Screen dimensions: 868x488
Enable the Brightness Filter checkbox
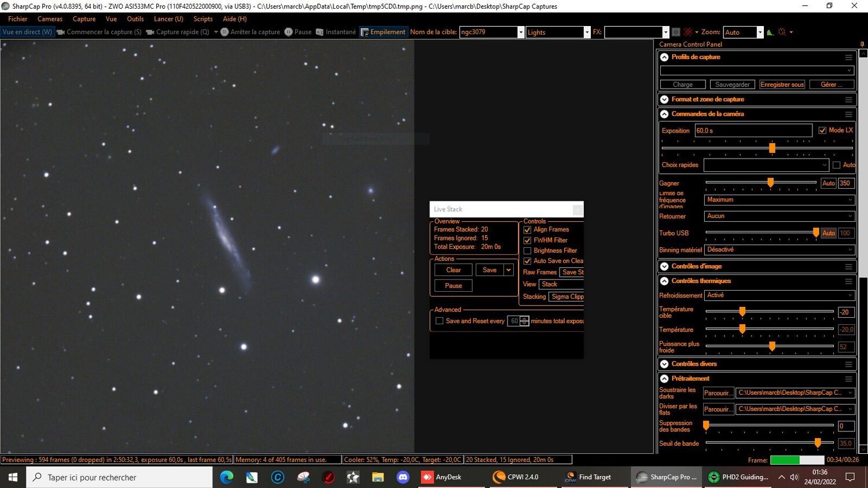pyautogui.click(x=527, y=250)
